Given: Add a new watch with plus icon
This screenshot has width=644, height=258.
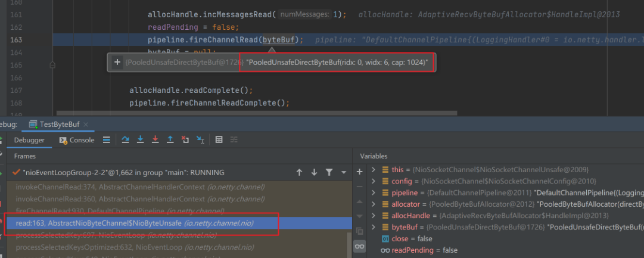Looking at the screenshot, I should coord(359,172).
